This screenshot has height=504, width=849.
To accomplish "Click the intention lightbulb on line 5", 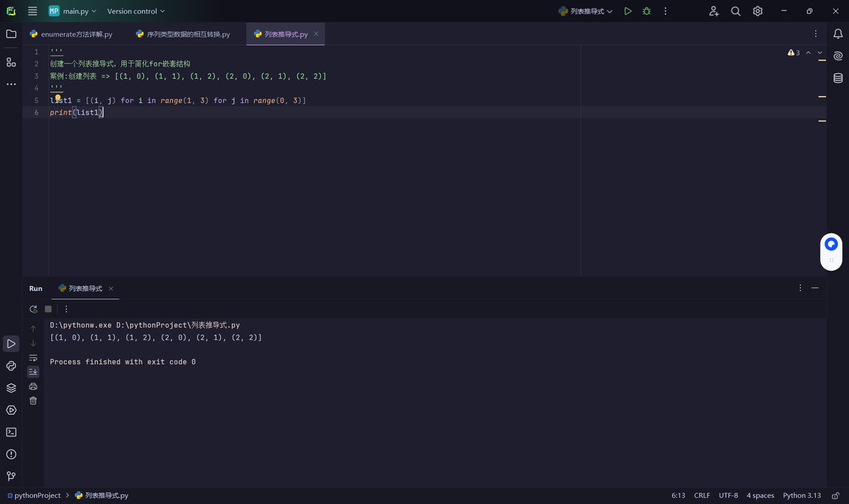I will (x=58, y=97).
